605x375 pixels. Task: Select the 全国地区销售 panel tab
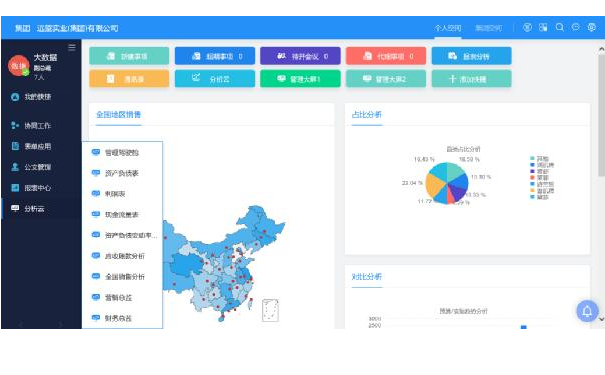(118, 115)
